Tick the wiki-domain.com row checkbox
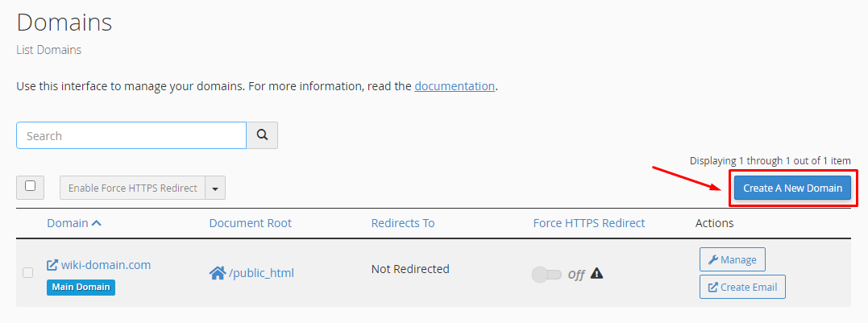This screenshot has height=323, width=868. click(x=28, y=273)
